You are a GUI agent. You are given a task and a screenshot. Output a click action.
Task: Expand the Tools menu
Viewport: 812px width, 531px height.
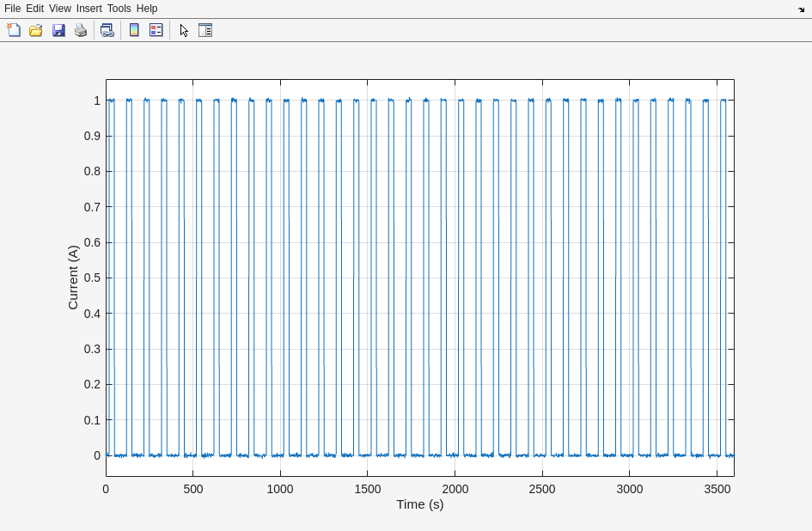coord(119,9)
